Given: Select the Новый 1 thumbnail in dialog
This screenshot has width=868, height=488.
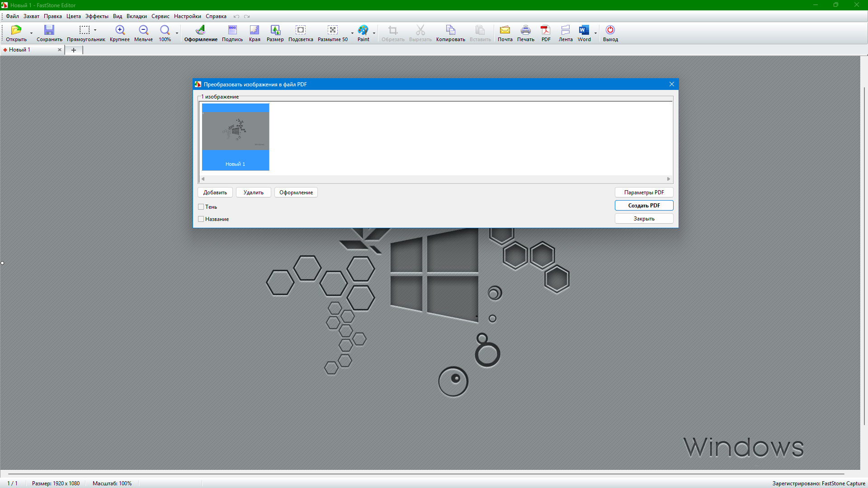Looking at the screenshot, I should coord(236,136).
